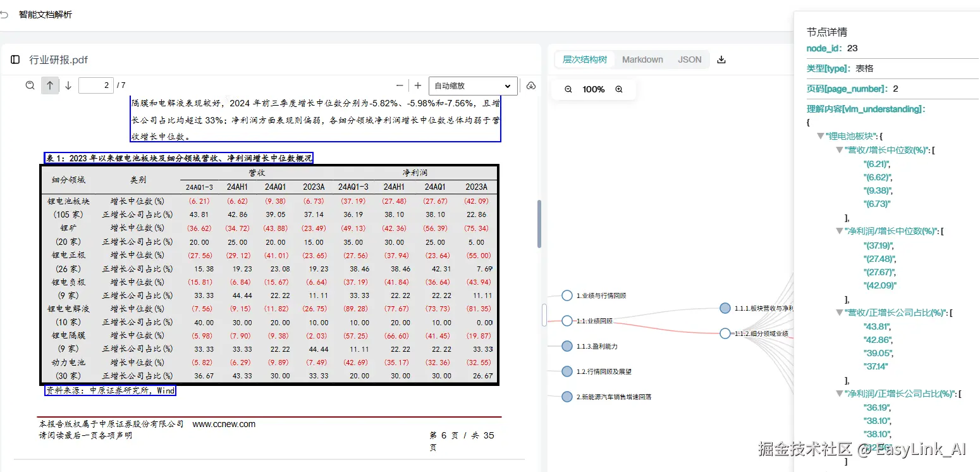The height and width of the screenshot is (472, 980).
Task: Open the PDF search magnifier
Action: [30, 85]
